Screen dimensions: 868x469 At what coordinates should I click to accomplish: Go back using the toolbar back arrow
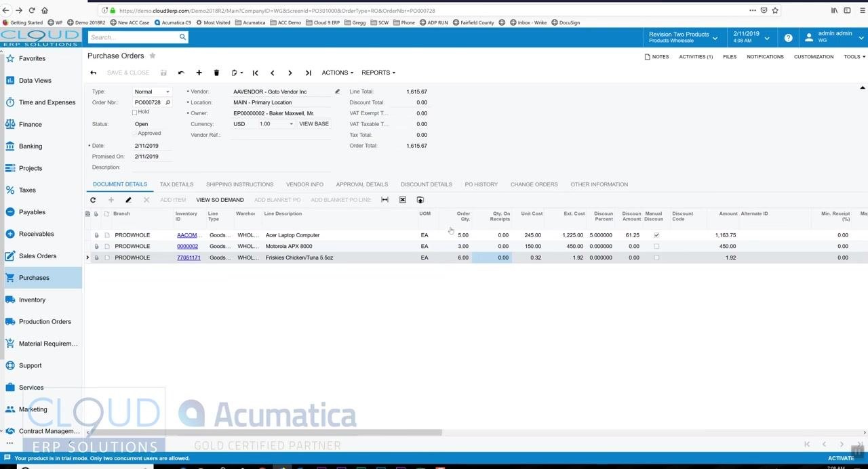point(93,73)
